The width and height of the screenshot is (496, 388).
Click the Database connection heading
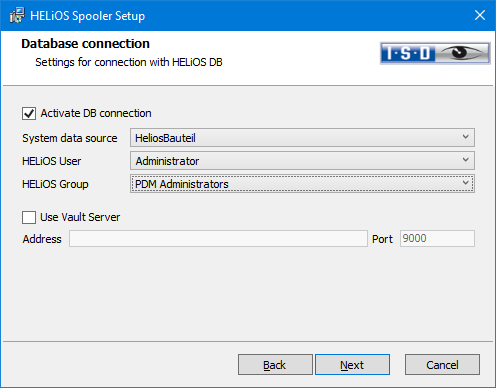click(x=85, y=44)
